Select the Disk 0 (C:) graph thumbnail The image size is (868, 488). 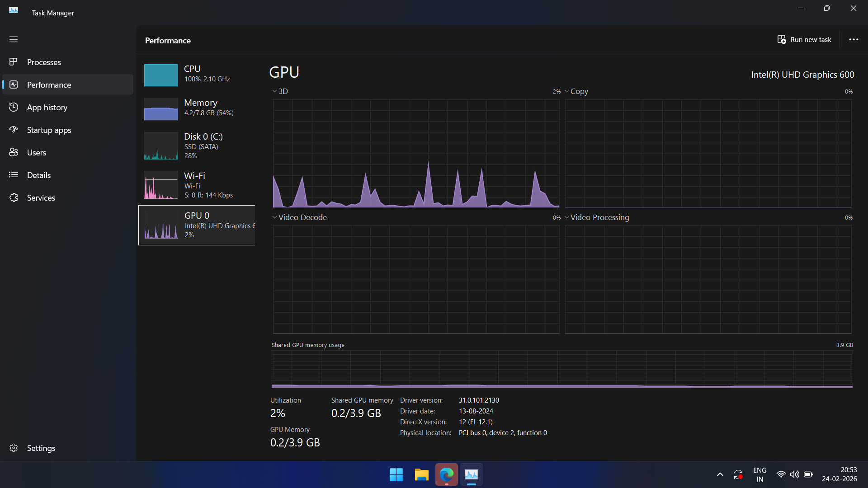tap(161, 146)
